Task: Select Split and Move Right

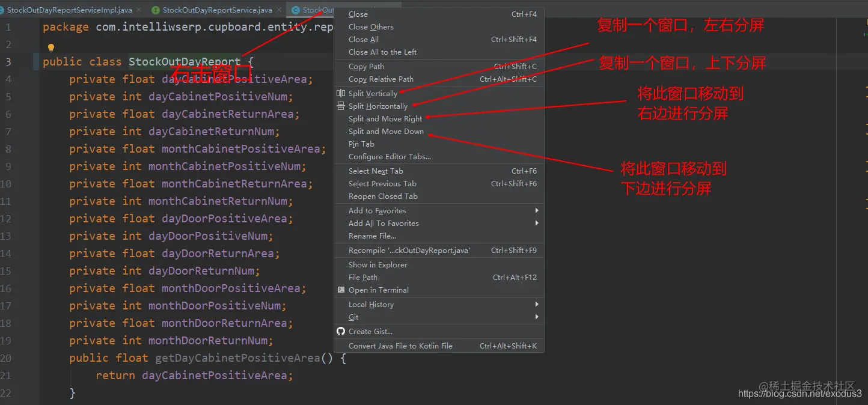Action: [439, 118]
